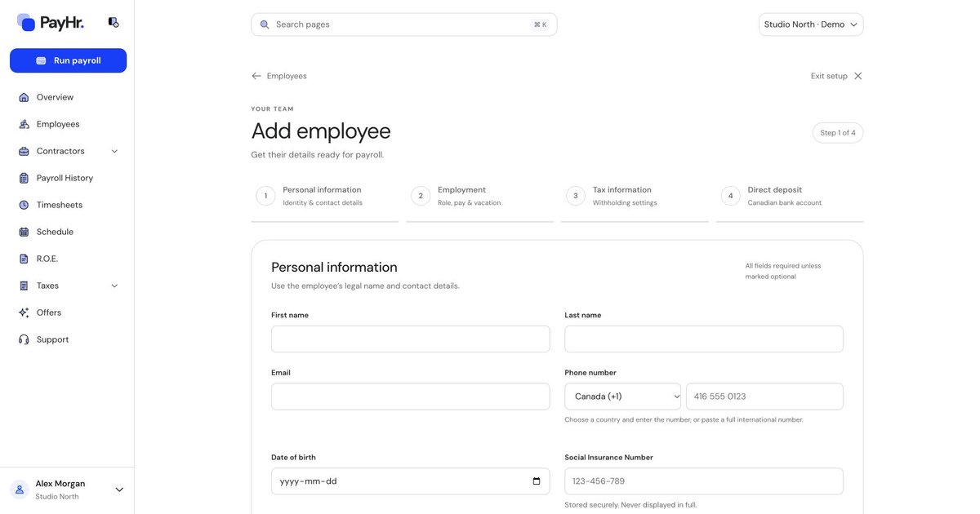Click the Schedule calendar icon
This screenshot has width=980, height=514.
point(24,232)
